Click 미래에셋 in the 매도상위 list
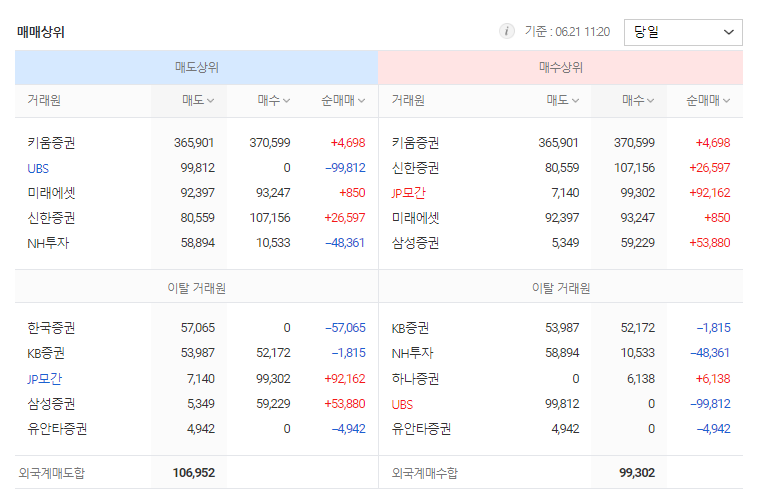Screen dimensions: 757x501 51,193
